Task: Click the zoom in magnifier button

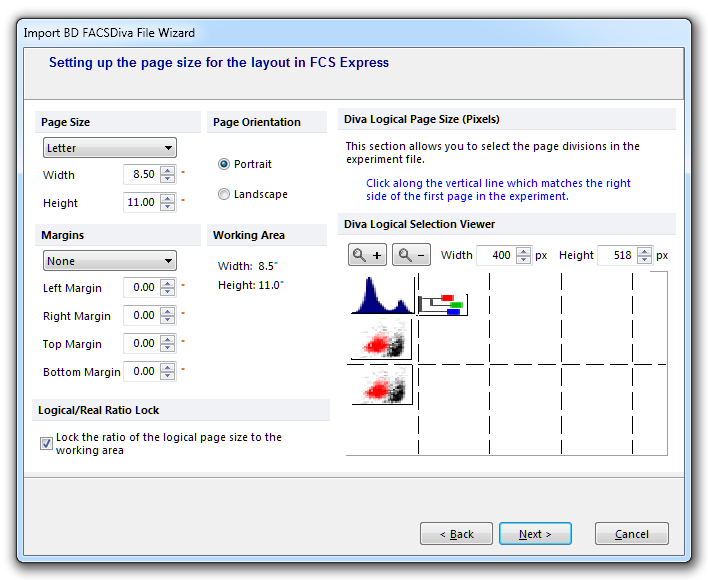Action: pyautogui.click(x=367, y=255)
